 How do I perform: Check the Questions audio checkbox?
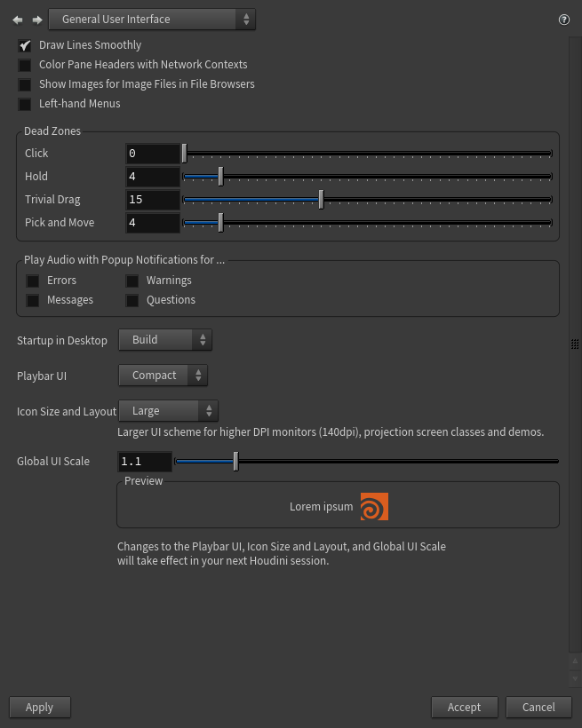tap(132, 300)
